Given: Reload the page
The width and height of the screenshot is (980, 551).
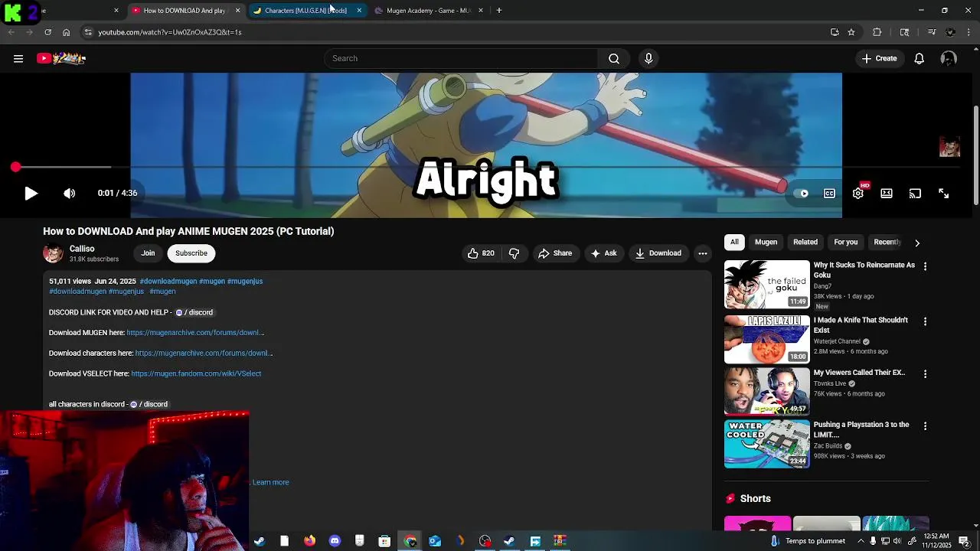Looking at the screenshot, I should pos(47,32).
